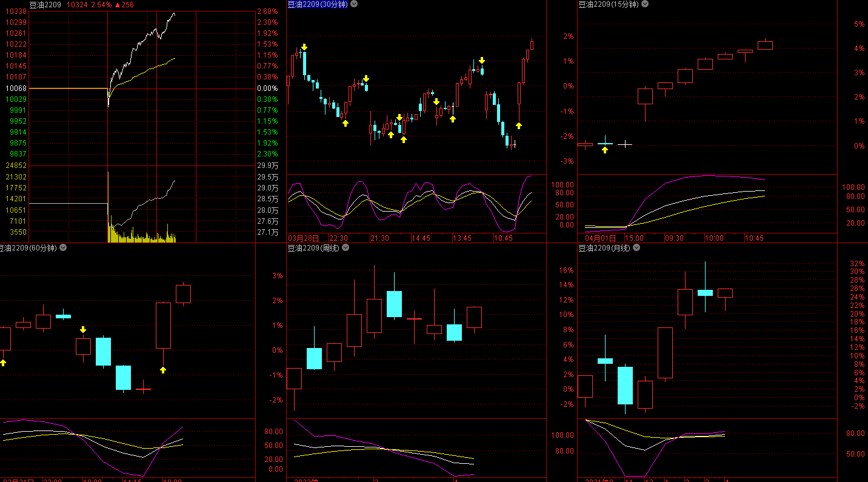Image resolution: width=868 pixels, height=482 pixels.
Task: Click price axis label 10222
Action: 16,44
